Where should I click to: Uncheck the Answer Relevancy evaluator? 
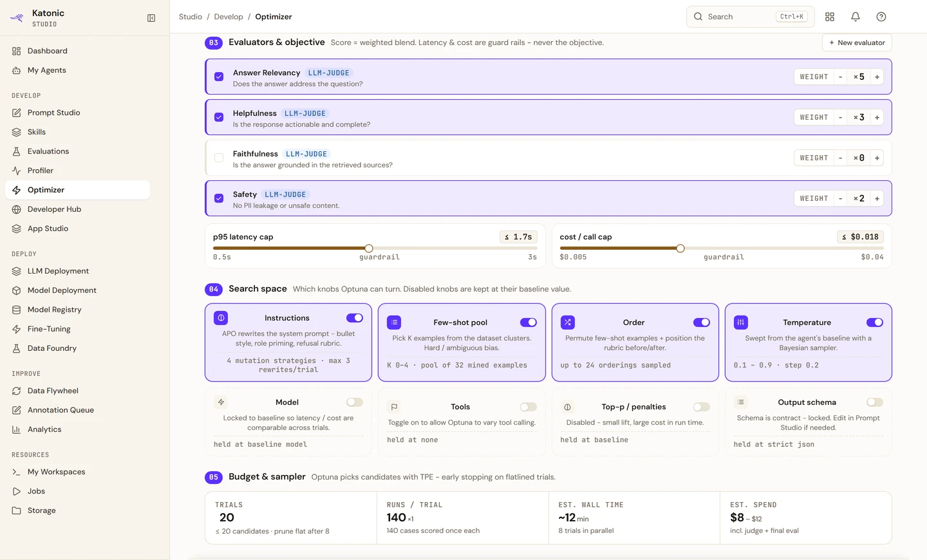pyautogui.click(x=219, y=77)
